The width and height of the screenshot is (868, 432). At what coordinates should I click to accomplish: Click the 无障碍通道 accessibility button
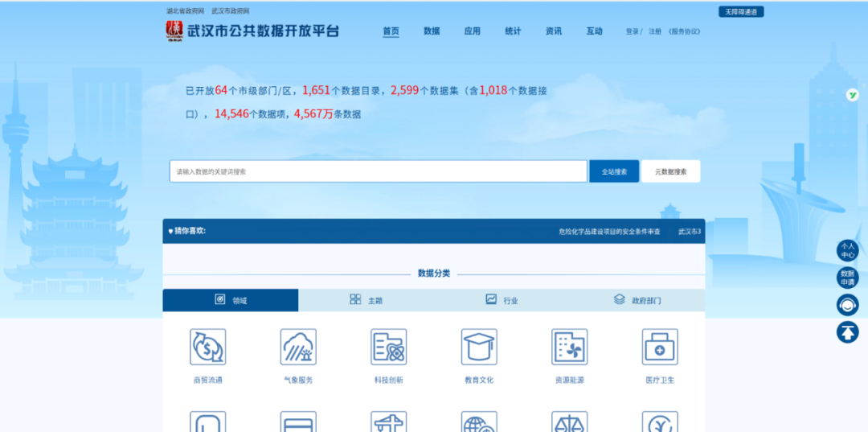pyautogui.click(x=740, y=12)
